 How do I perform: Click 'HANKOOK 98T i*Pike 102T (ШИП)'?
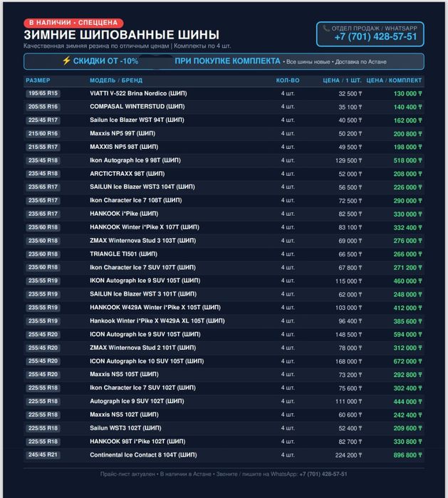click(137, 441)
